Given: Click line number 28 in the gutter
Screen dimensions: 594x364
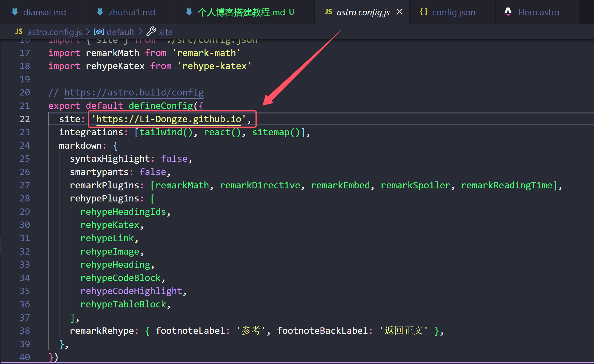Looking at the screenshot, I should [25, 199].
